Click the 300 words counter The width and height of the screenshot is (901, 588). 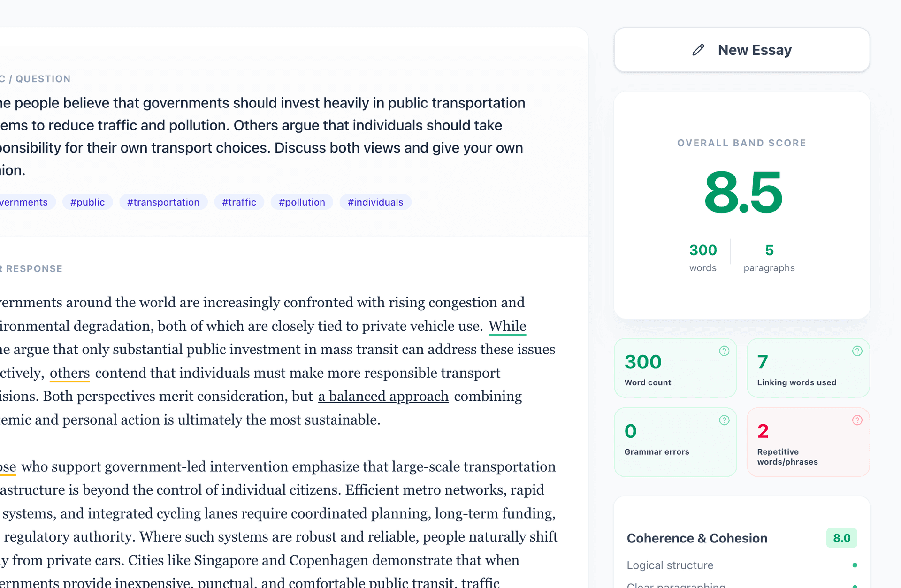[x=703, y=257]
